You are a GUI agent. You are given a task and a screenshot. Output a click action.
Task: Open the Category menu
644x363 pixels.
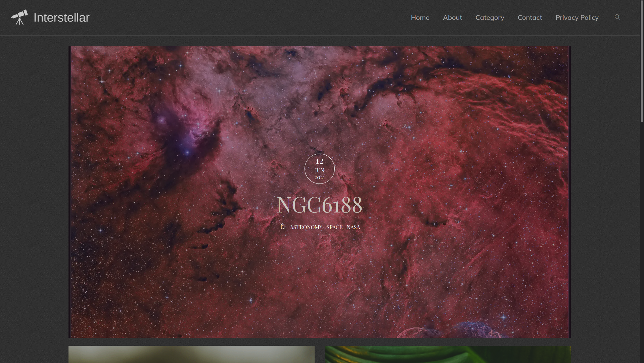(x=490, y=17)
